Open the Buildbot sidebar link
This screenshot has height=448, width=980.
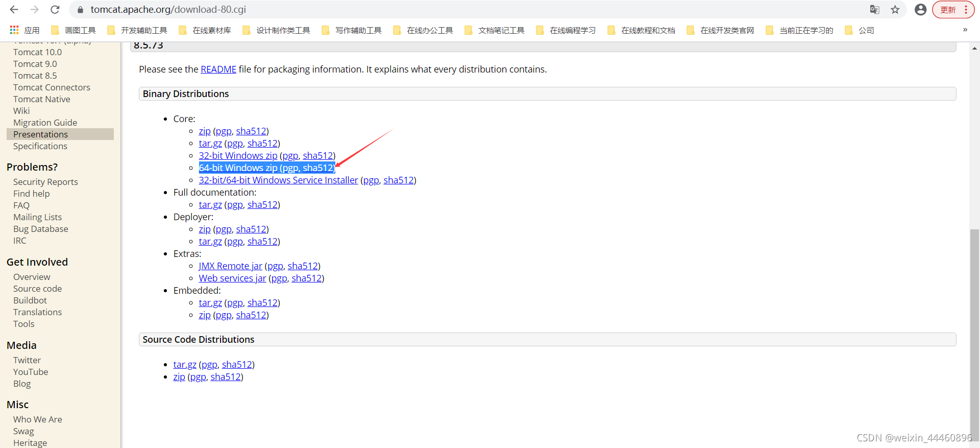click(30, 300)
